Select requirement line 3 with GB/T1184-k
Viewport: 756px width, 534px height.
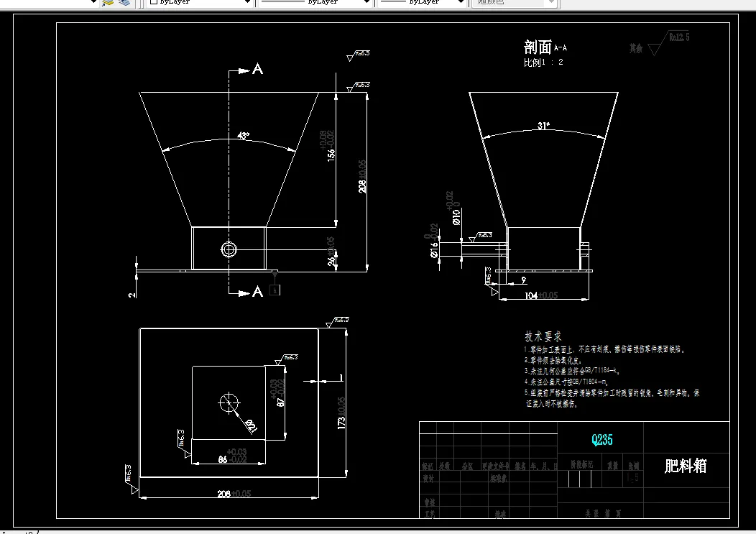(572, 371)
